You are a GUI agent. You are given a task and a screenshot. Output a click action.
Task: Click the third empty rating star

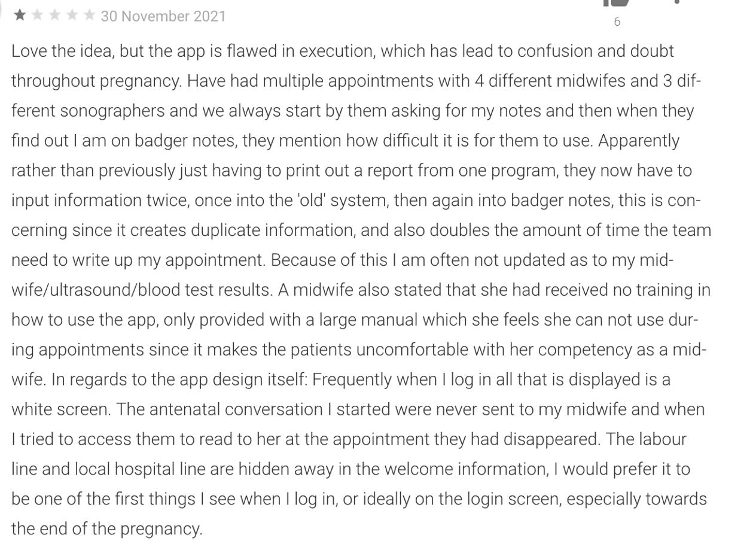pos(54,16)
